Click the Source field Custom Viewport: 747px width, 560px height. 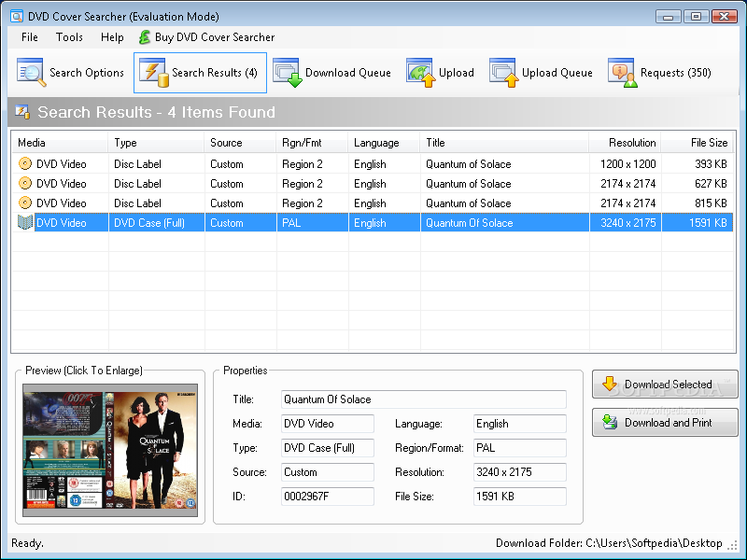(328, 472)
